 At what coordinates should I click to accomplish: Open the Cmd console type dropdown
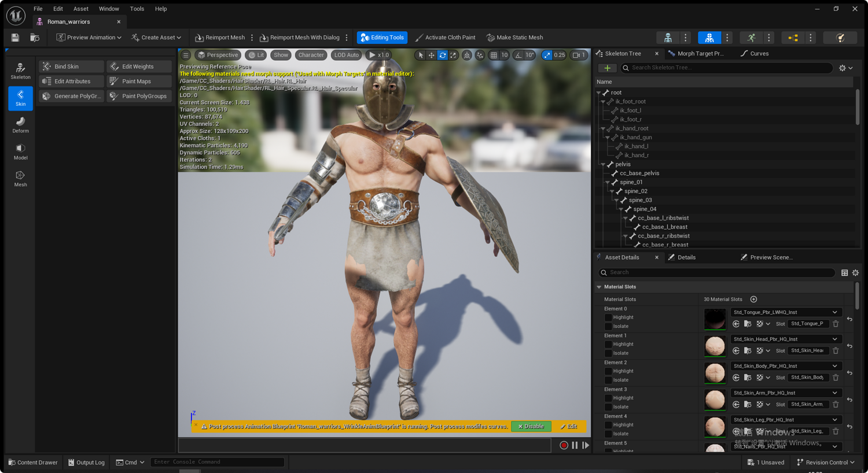tap(130, 463)
